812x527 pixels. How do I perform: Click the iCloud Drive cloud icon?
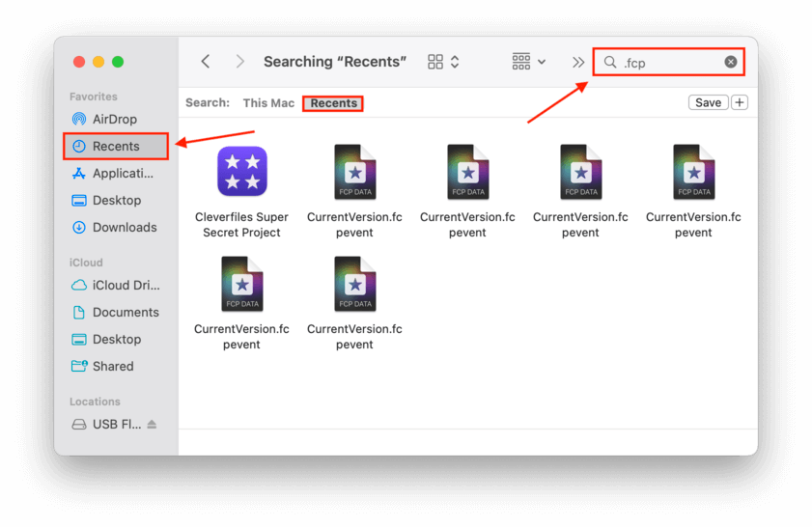[x=79, y=286]
